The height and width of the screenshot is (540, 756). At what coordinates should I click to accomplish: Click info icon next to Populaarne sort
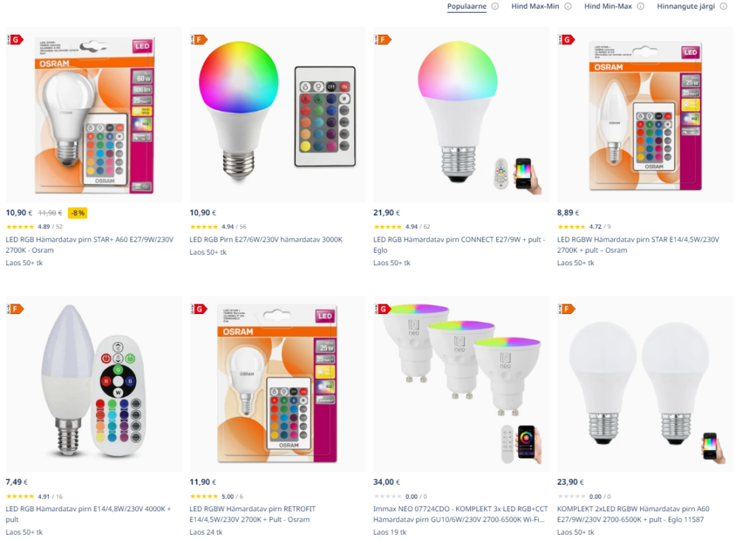pos(495,6)
